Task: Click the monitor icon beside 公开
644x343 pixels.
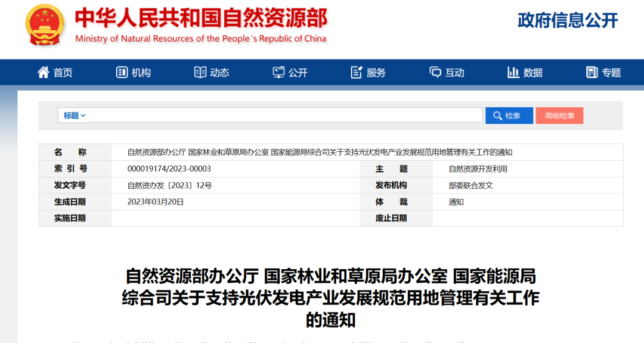Action: (278, 73)
